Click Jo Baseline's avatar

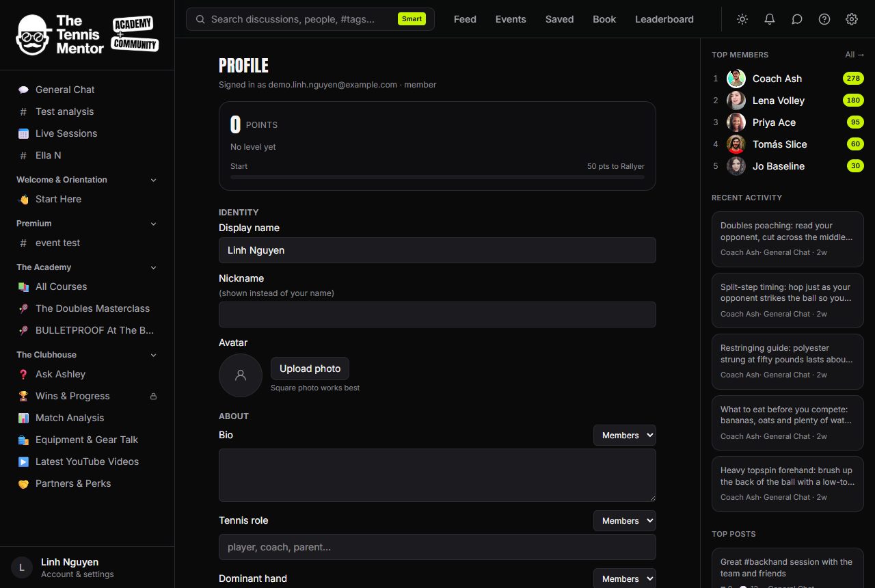click(x=736, y=166)
